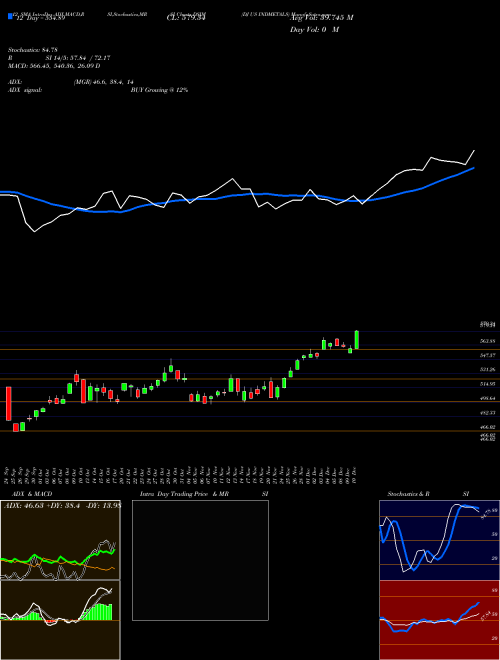Screen dimensions: 500x660
Task: Click the 'ADX: 46.63 +DY: 38.4' readout
Action: (44, 506)
